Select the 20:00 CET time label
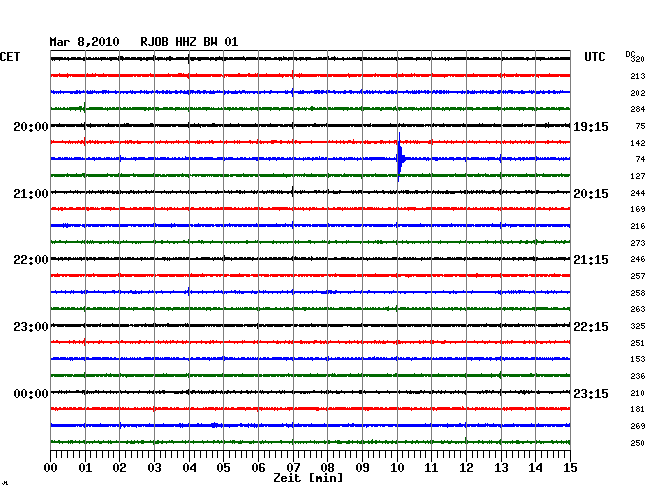The width and height of the screenshot is (650, 494). coord(31,127)
